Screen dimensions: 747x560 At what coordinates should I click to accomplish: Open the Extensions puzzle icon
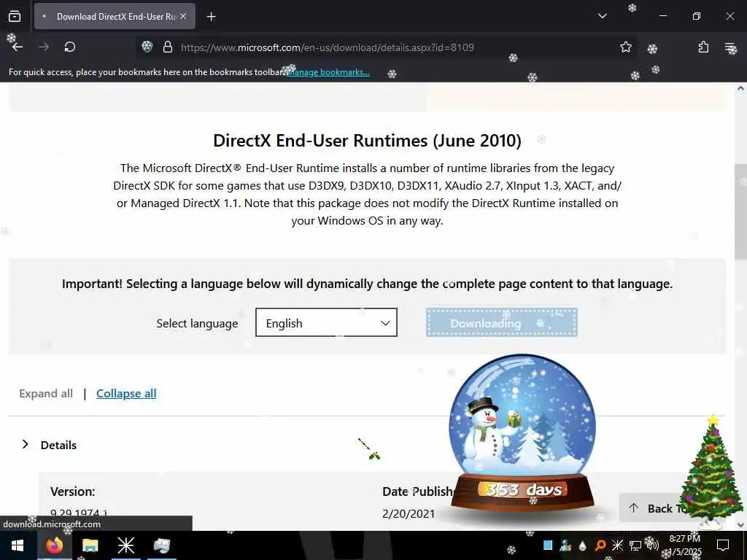(704, 47)
